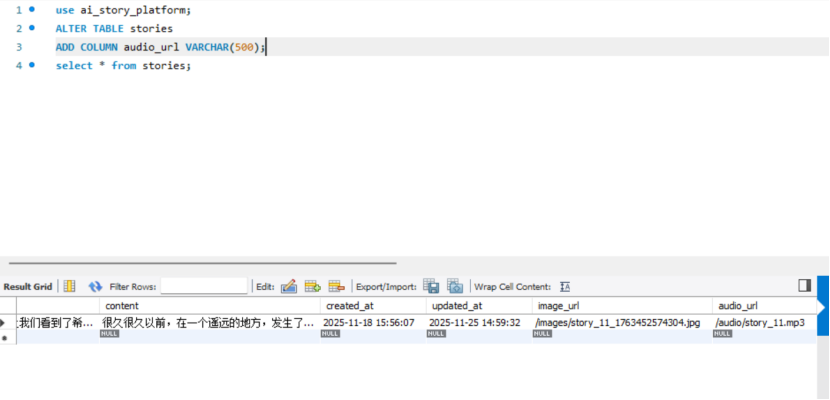This screenshot has height=400, width=830.
Task: Toggle the side panel visibility icon
Action: (x=805, y=286)
